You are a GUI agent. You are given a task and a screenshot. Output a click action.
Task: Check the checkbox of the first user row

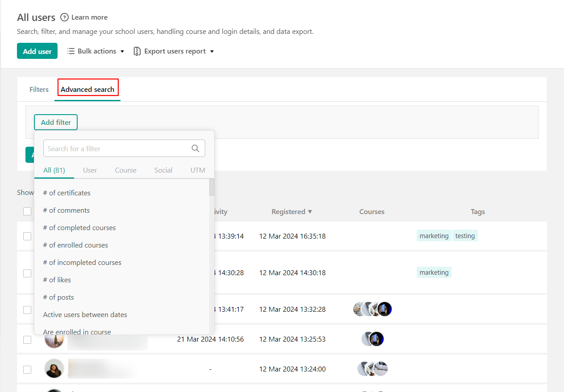[27, 236]
